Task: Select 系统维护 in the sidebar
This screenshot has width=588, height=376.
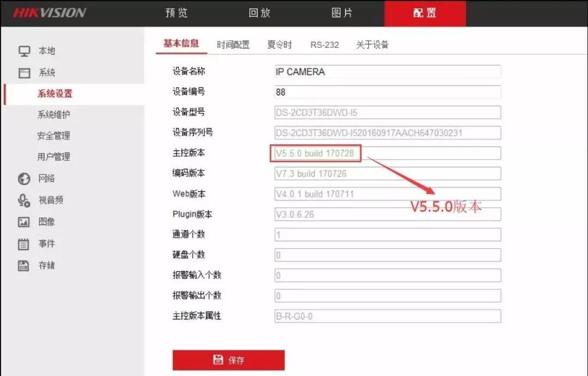Action: pyautogui.click(x=53, y=114)
